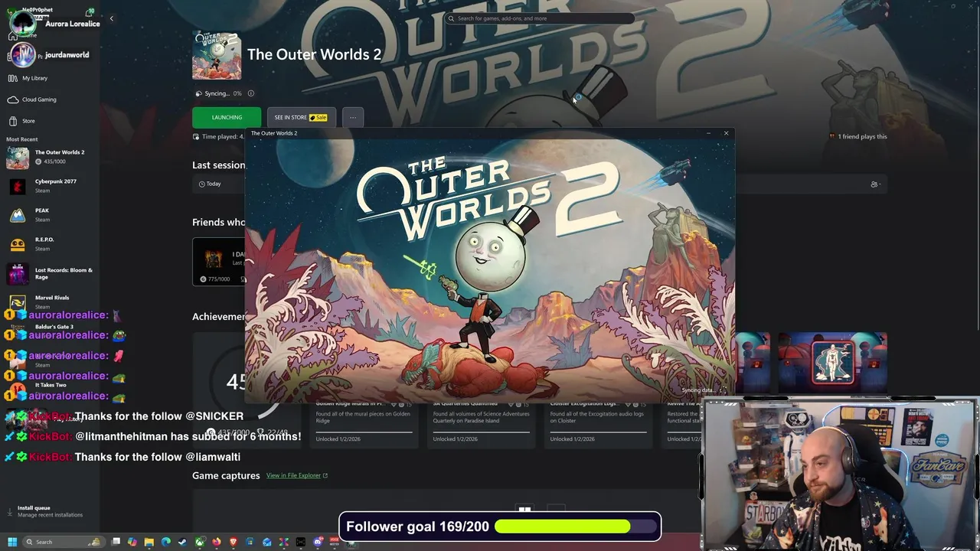Click the green LAUNCHING button

[x=227, y=117]
